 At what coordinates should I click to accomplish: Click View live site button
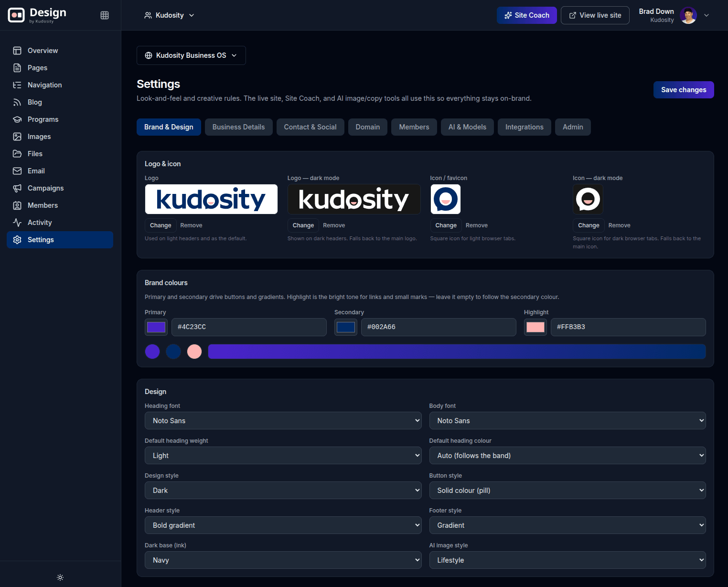pyautogui.click(x=595, y=15)
